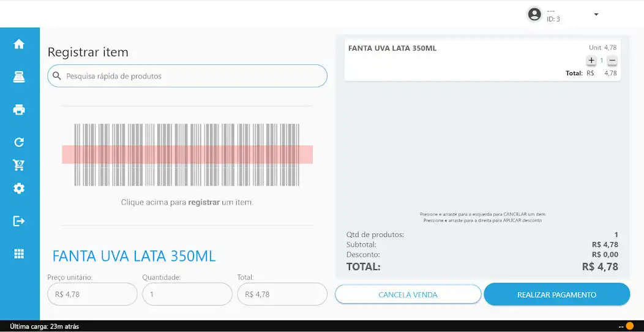Screen dimensions: 644x332
Task: Decrease Fanta Uva quantity with minus button
Action: (x=612, y=61)
